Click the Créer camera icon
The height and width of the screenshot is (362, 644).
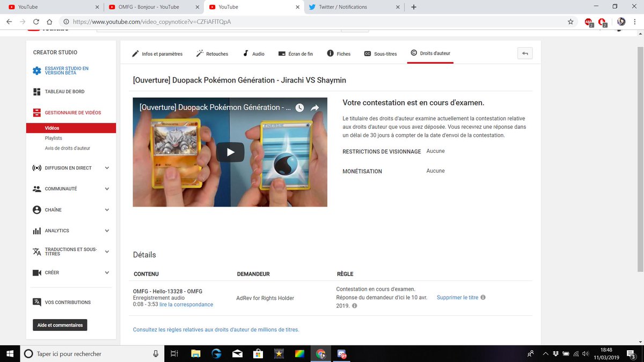pos(36,272)
